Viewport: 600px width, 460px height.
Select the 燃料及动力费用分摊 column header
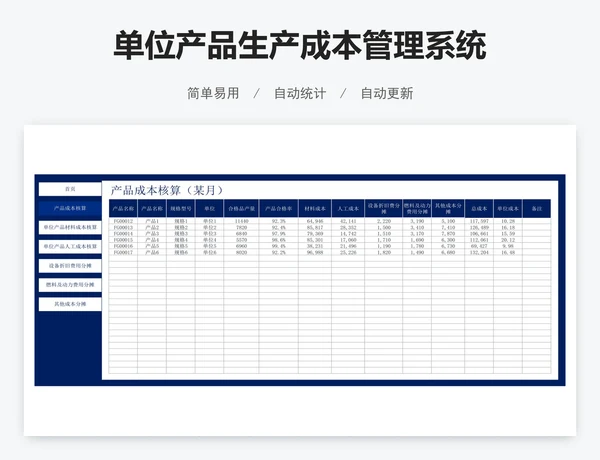(417, 209)
